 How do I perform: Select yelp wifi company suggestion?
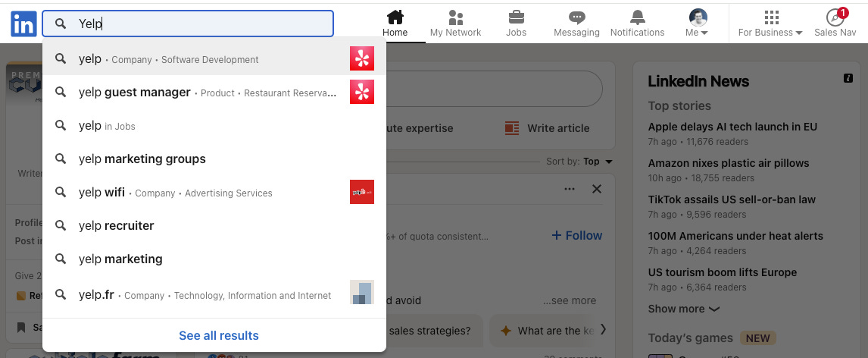(x=214, y=193)
